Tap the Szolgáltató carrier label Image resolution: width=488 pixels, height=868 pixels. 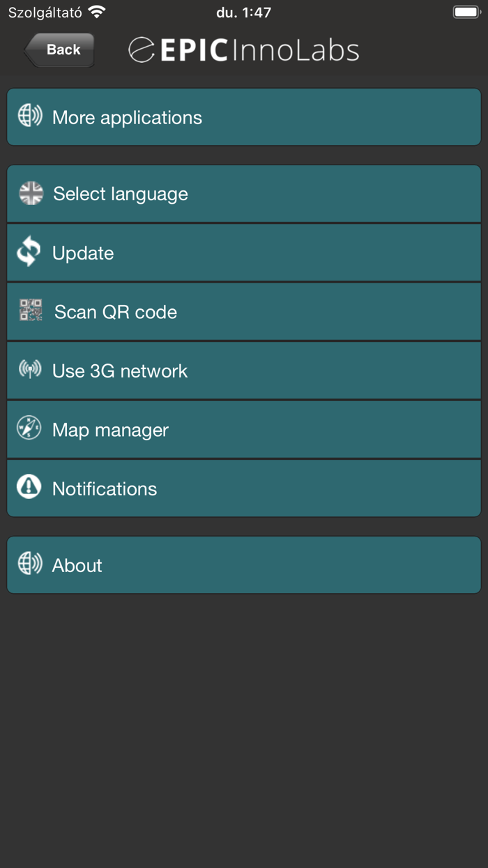[x=45, y=13]
